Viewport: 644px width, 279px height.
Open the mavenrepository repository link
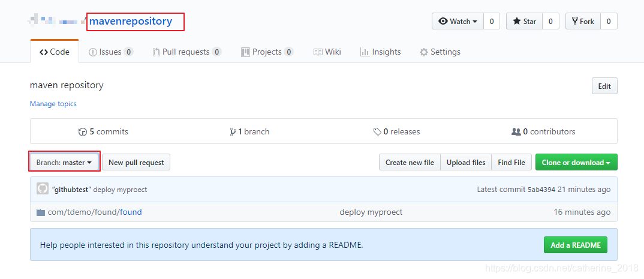131,21
